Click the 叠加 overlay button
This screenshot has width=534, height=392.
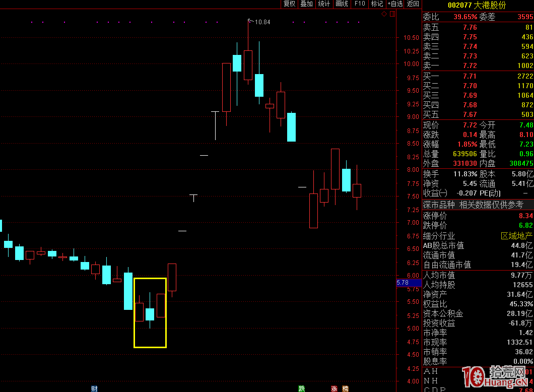[x=306, y=4]
